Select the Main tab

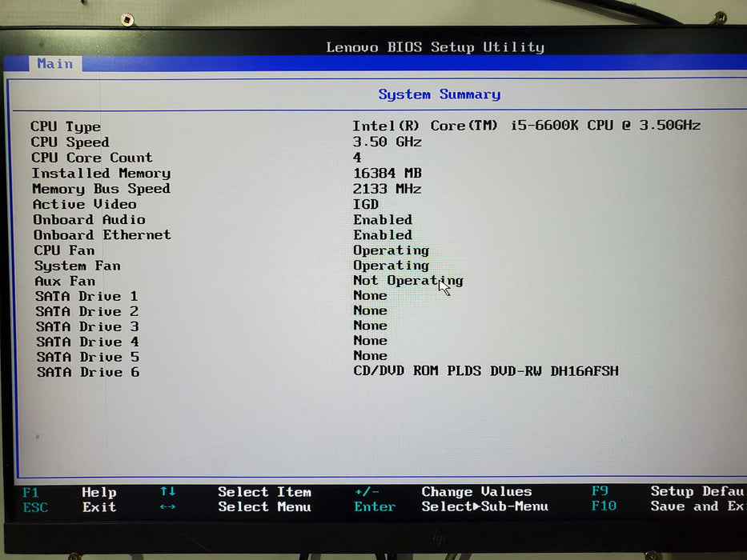coord(55,63)
